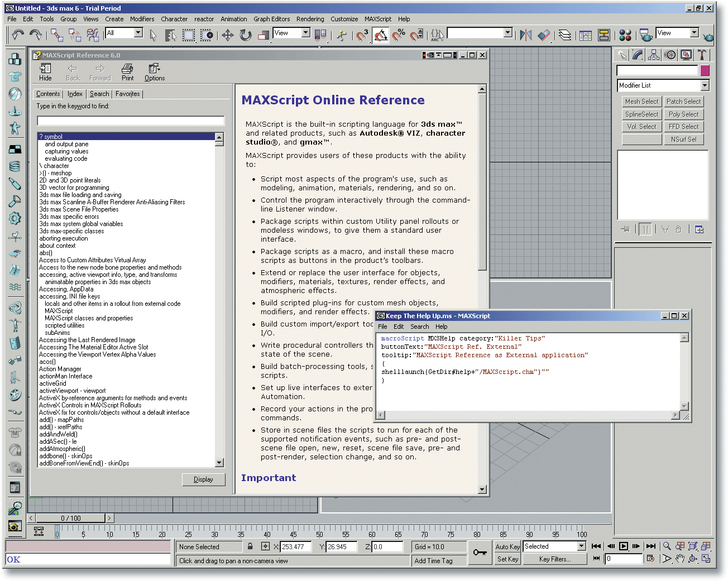Image resolution: width=728 pixels, height=581 pixels.
Task: Activate the Select and Scale tool
Action: click(264, 35)
